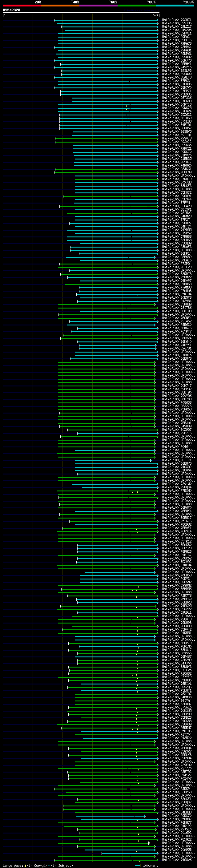Image resolution: width=197 pixels, height=868 pixels.
Task: Click the purple ~60% identity legend segment
Action: (x=99, y=6)
